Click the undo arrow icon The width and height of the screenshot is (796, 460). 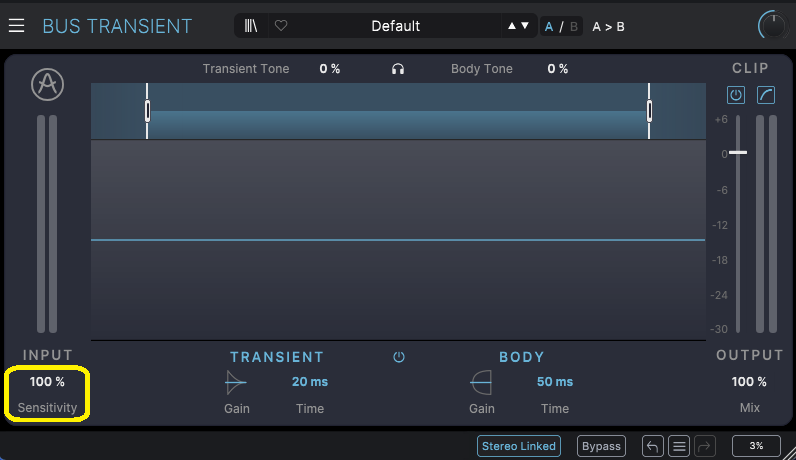tap(653, 446)
